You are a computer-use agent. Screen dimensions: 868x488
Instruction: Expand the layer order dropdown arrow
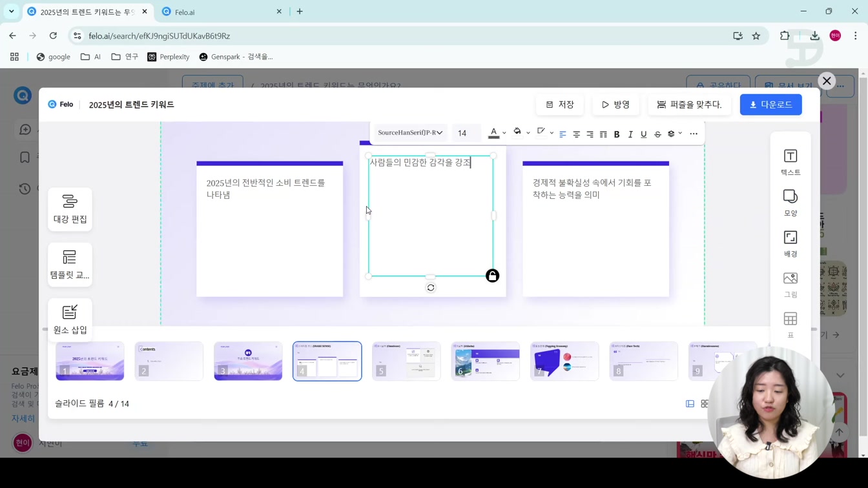click(x=681, y=134)
